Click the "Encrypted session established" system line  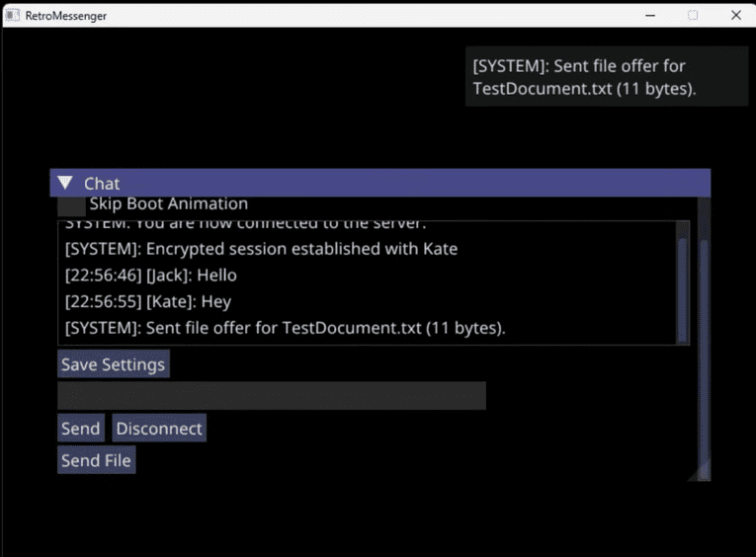[x=261, y=249]
